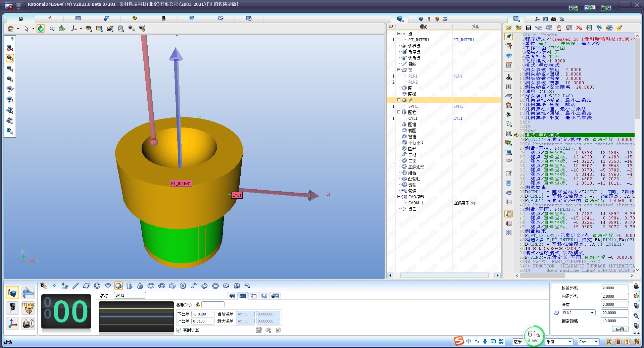Click the 61% circular performance indicator
644x348 pixels.
pyautogui.click(x=534, y=336)
